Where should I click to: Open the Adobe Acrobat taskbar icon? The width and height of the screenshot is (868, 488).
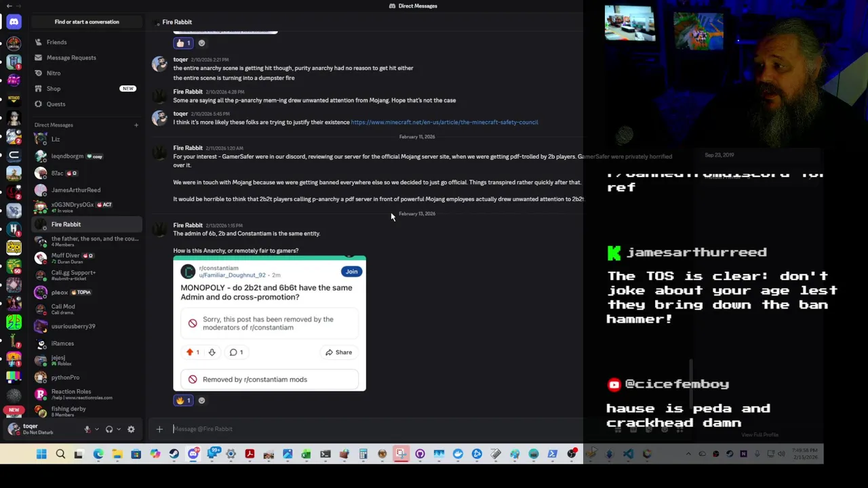(250, 454)
